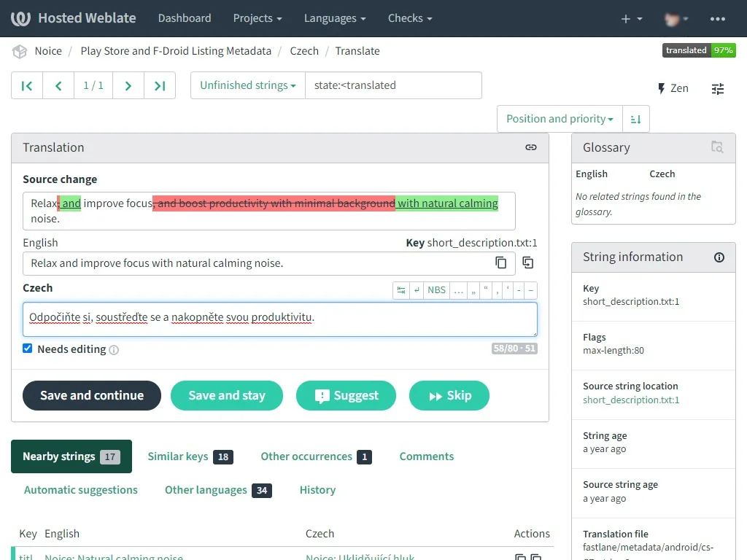Copy English source text to clipboard
The image size is (747, 560).
point(501,263)
